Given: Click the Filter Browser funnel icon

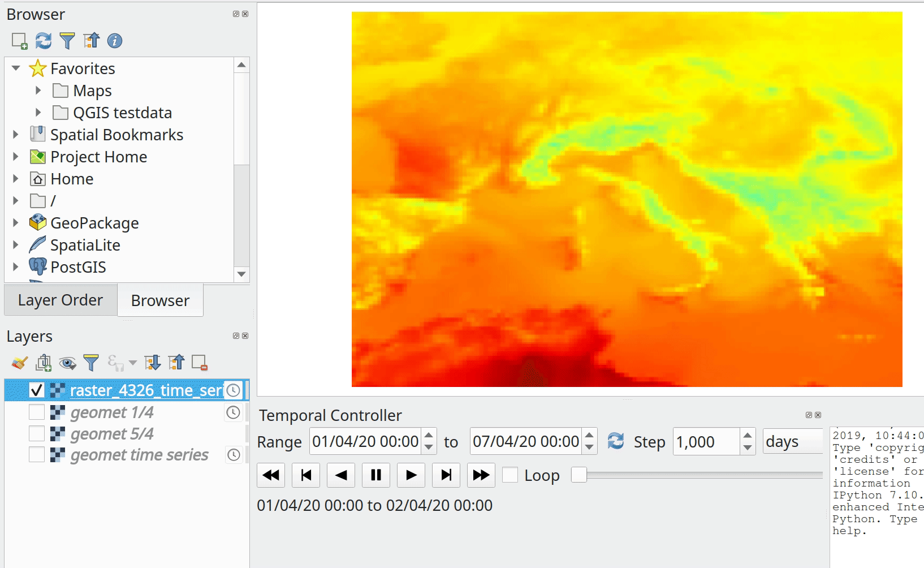Looking at the screenshot, I should pos(67,41).
